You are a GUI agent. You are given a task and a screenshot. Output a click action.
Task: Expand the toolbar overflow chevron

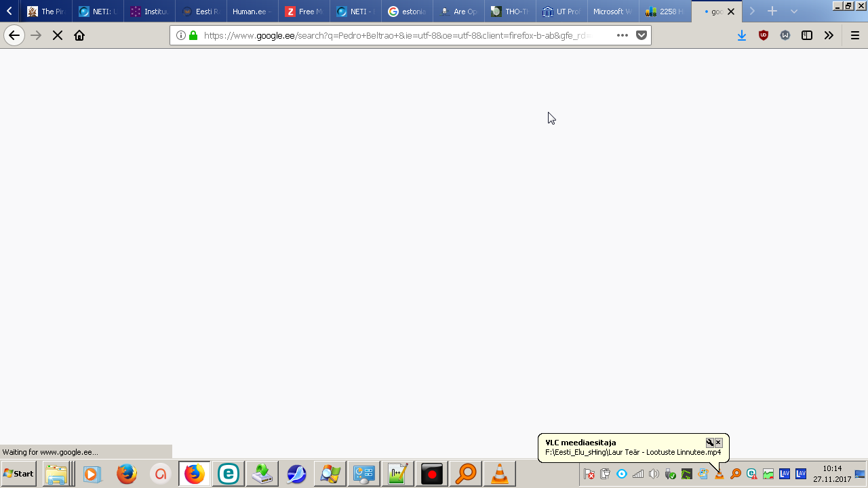[x=829, y=36]
